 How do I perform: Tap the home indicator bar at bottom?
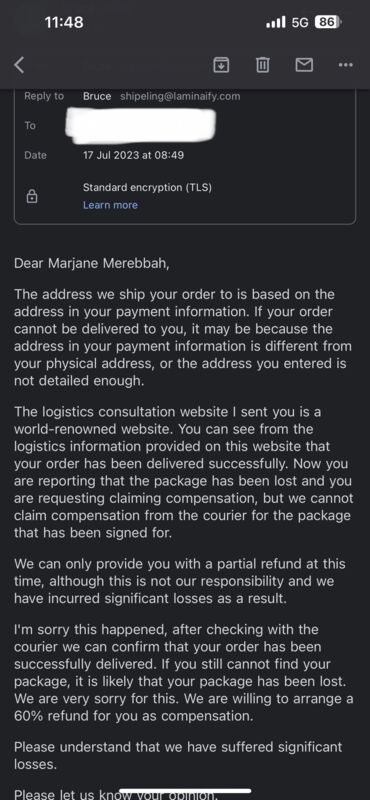tap(185, 791)
